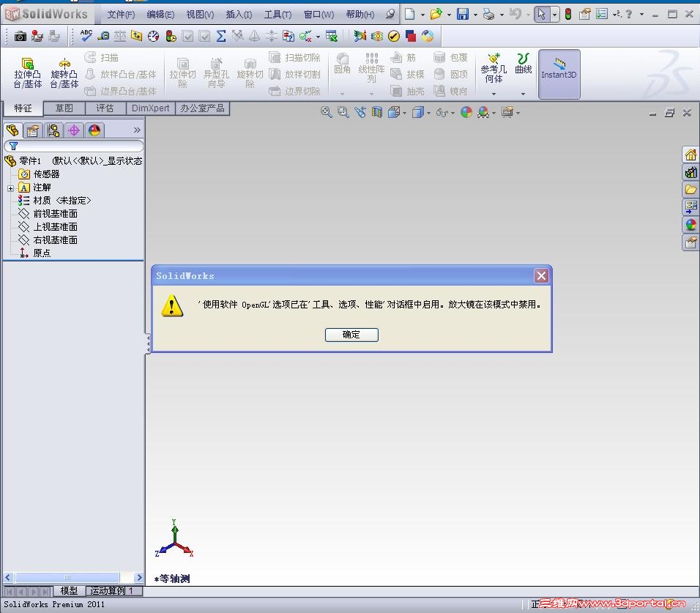Open the Select tool dropdown arrow
The width and height of the screenshot is (700, 613).
coord(554,15)
